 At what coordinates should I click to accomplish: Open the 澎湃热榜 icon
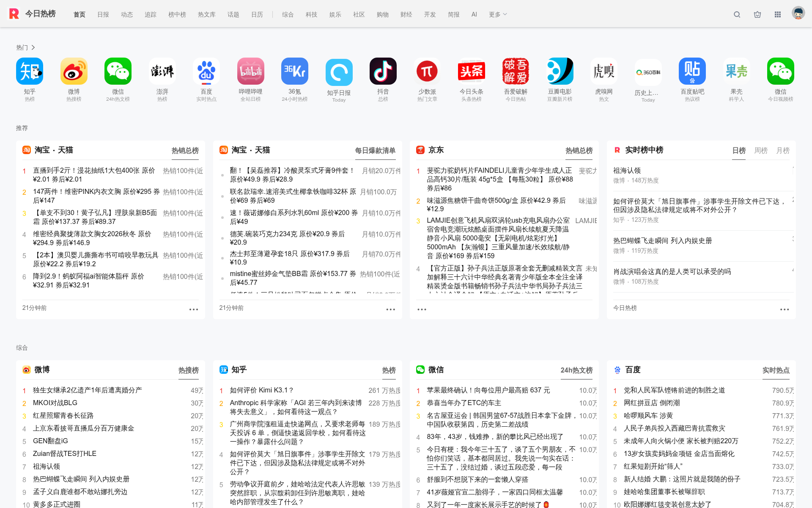162,72
